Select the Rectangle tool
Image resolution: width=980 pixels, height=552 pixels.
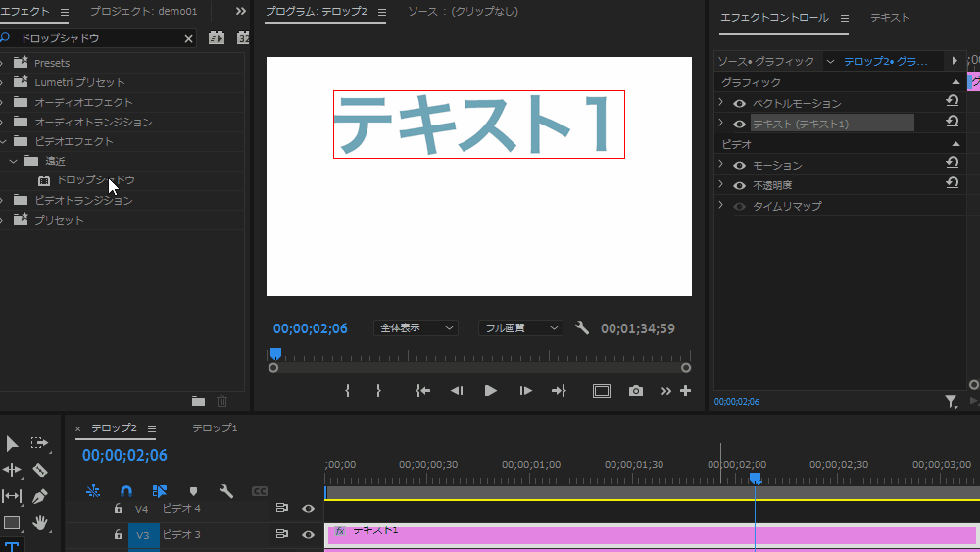pos(11,523)
